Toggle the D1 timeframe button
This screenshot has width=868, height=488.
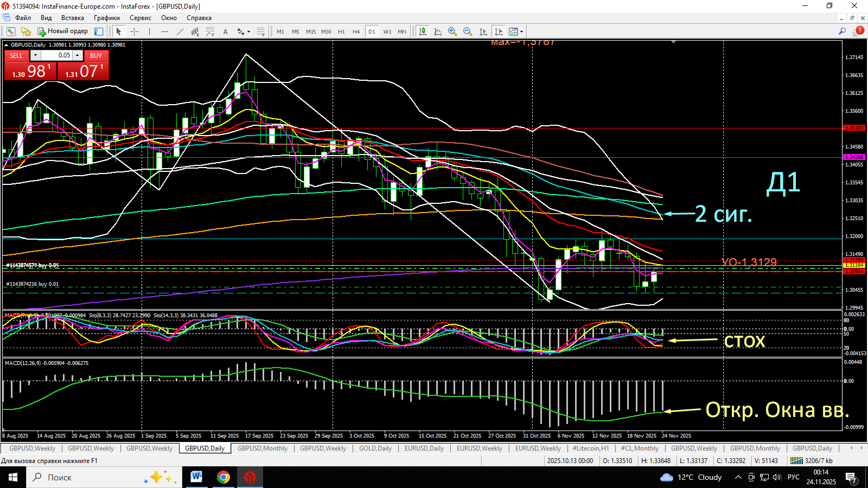click(x=372, y=31)
